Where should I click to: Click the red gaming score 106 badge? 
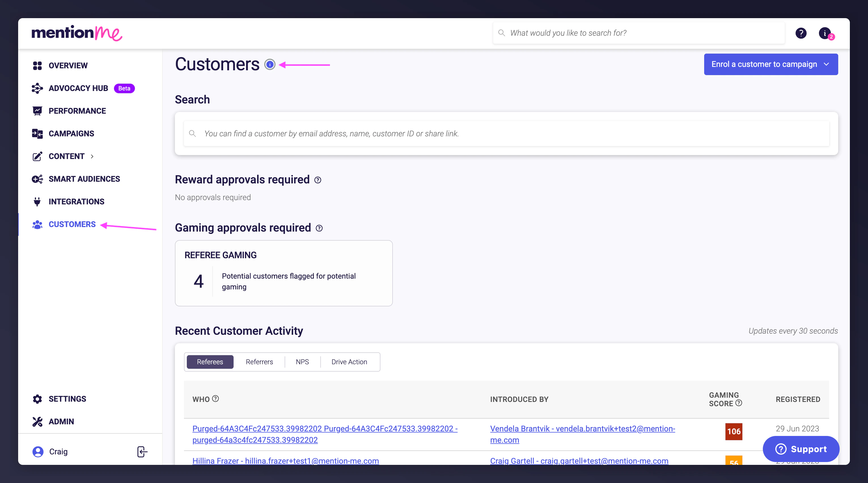(734, 431)
